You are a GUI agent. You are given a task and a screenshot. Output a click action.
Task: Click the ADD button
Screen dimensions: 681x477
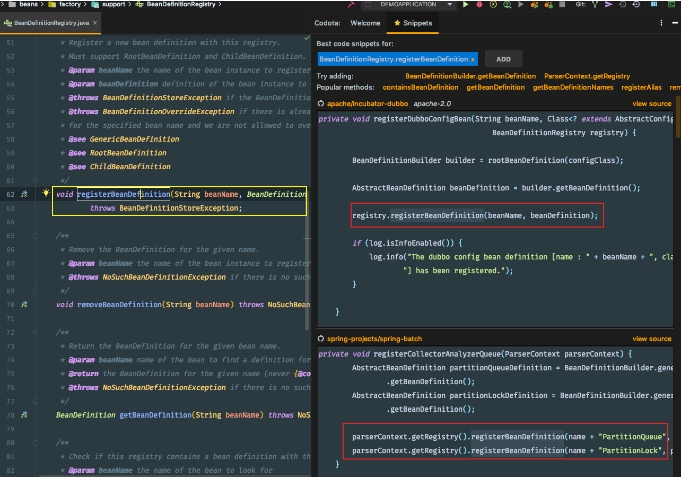[x=503, y=59]
